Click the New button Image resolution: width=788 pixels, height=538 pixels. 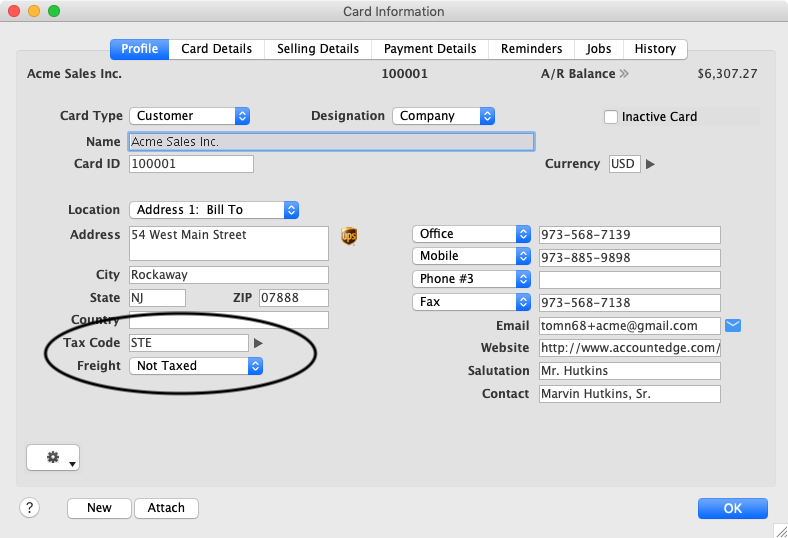[x=99, y=508]
